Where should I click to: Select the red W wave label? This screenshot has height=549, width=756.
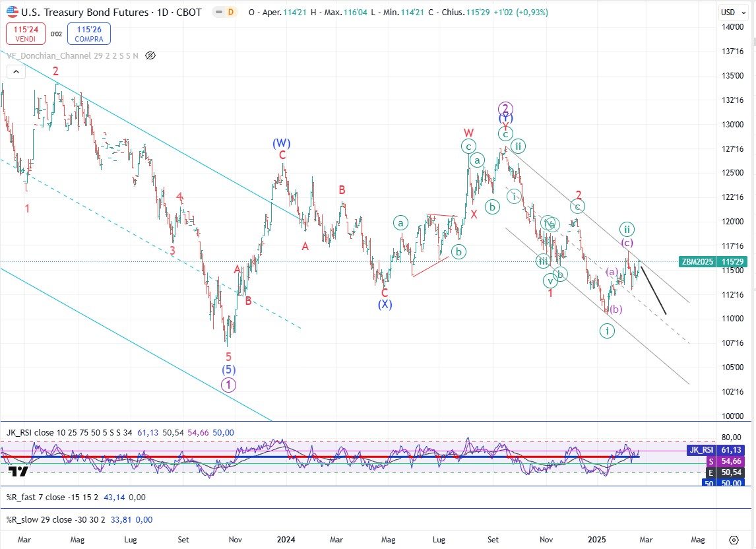click(x=468, y=133)
